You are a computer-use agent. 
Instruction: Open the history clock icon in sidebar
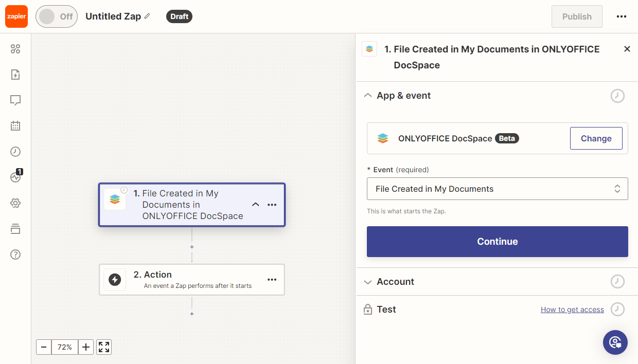point(15,152)
